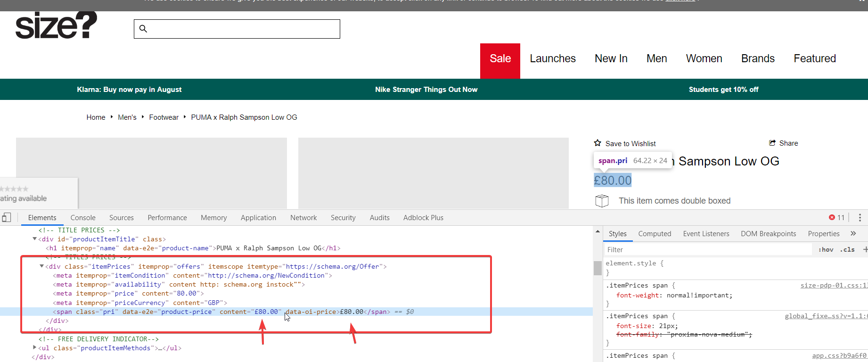Switch to the Elements tab
The height and width of the screenshot is (362, 868).
coord(42,217)
